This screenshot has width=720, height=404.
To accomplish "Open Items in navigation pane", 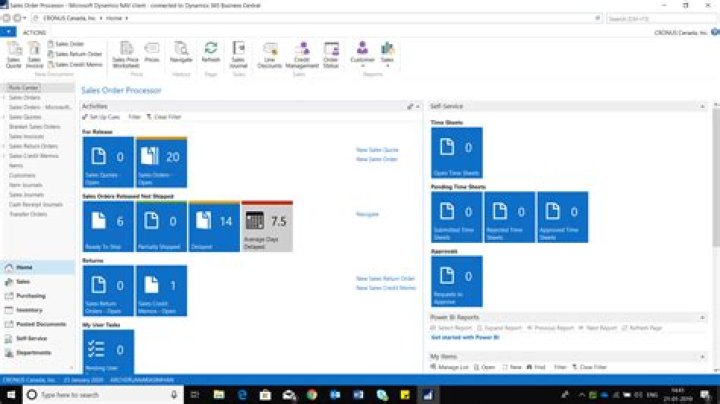I will click(16, 165).
